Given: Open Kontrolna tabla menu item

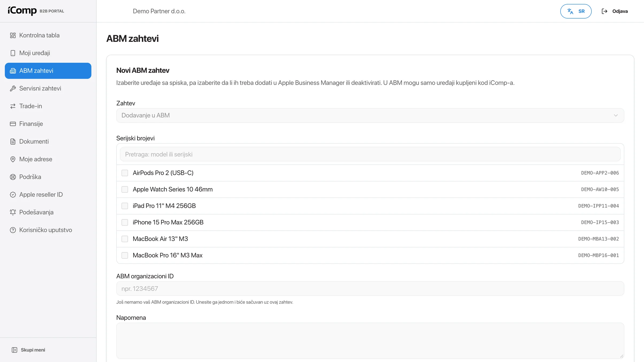Looking at the screenshot, I should 48,35.
